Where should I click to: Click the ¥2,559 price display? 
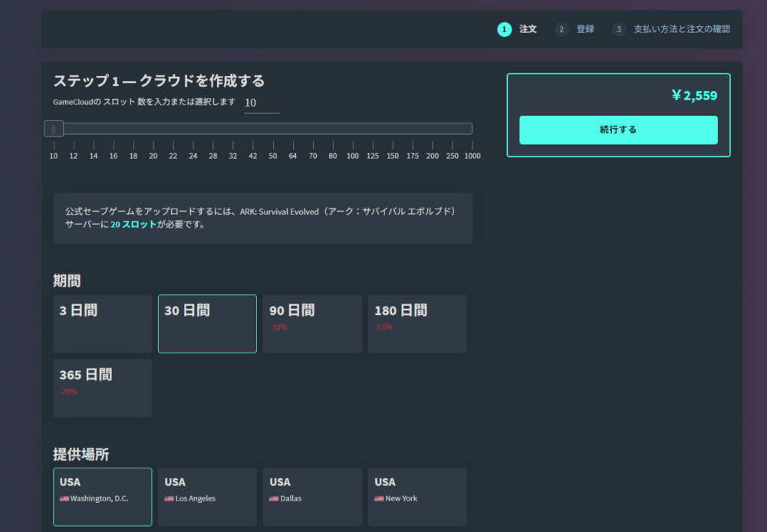[694, 95]
